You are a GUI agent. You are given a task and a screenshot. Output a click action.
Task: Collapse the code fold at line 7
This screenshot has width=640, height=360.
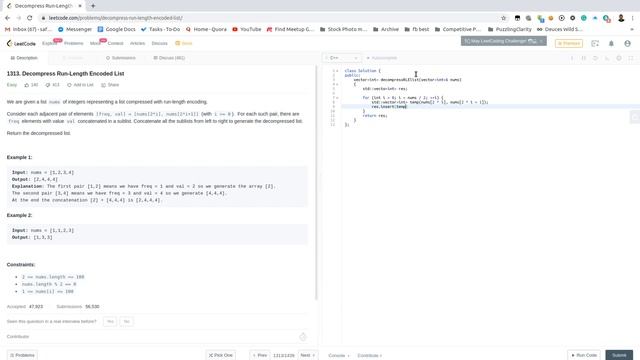337,98
